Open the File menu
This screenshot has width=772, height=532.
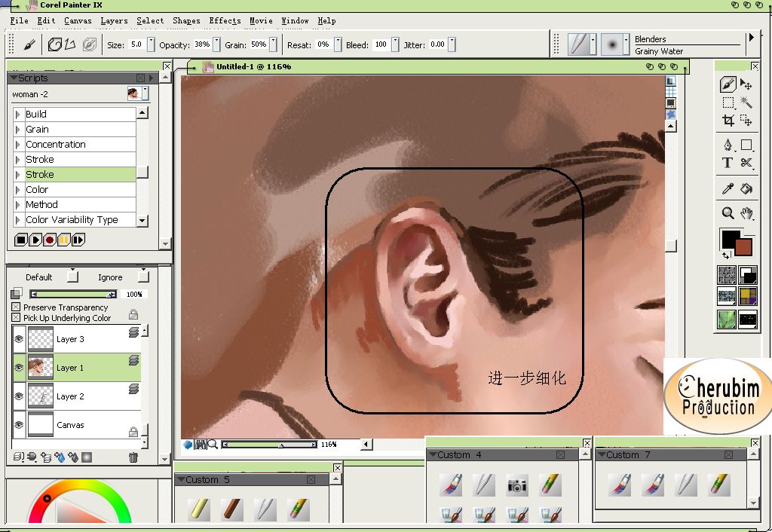click(19, 20)
